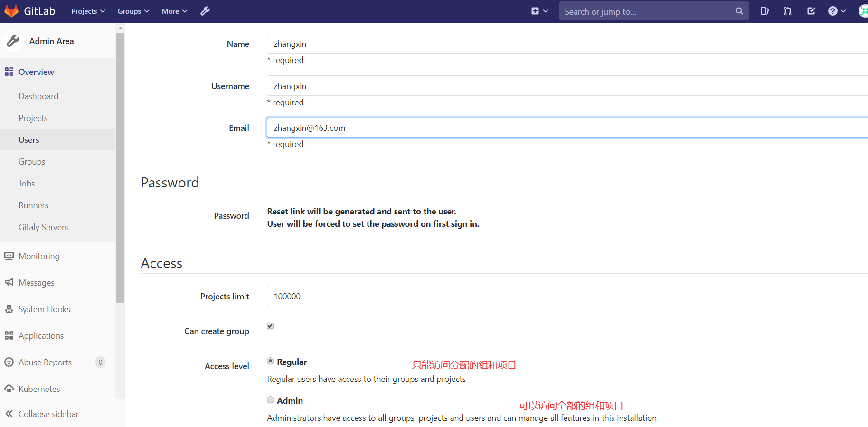The width and height of the screenshot is (868, 427).
Task: Open the More menu in navbar
Action: 174,11
